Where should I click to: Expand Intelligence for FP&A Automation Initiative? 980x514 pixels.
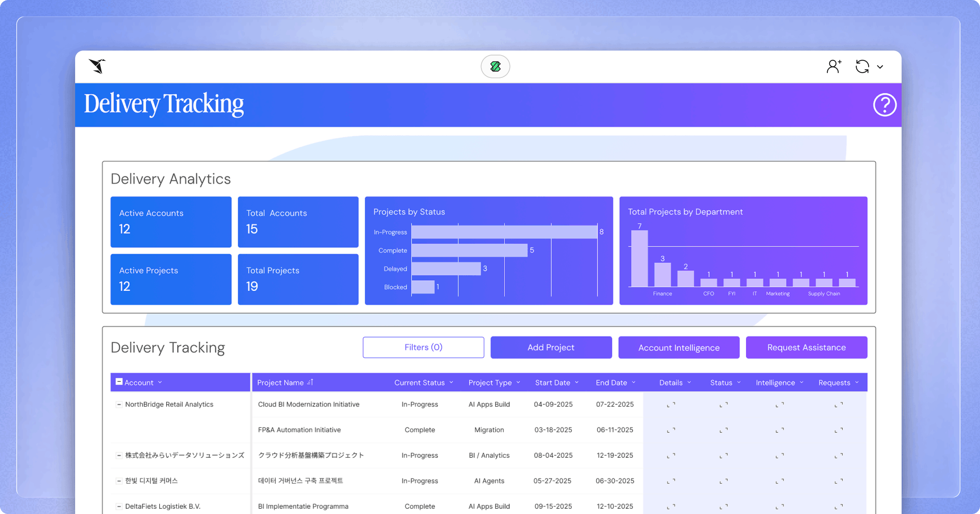[781, 430]
